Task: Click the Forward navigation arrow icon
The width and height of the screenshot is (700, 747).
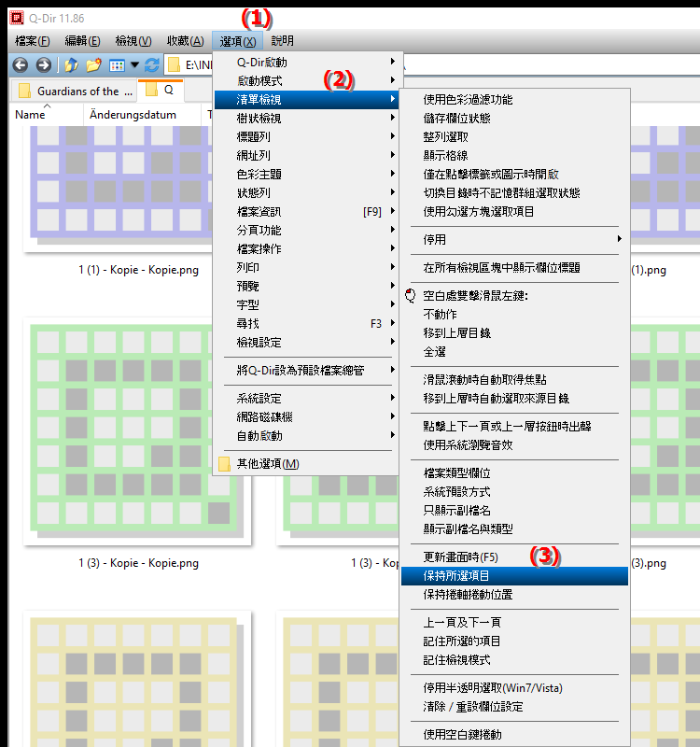Action: 43,64
